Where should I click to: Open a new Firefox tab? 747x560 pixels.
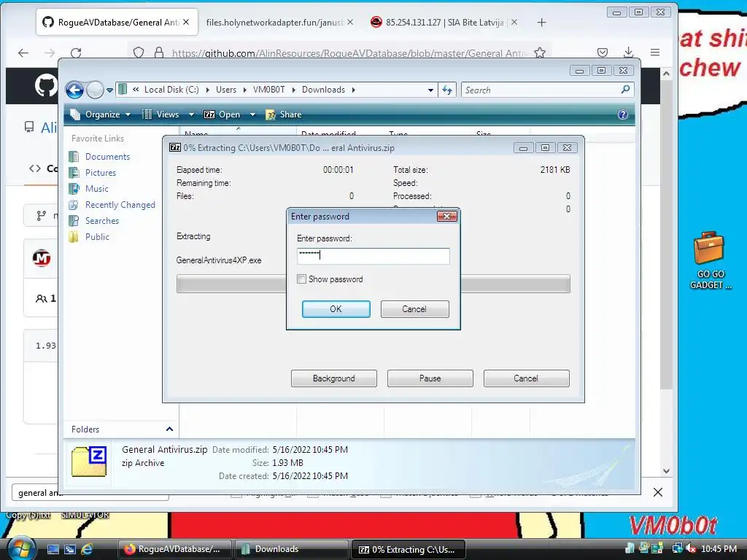(542, 23)
